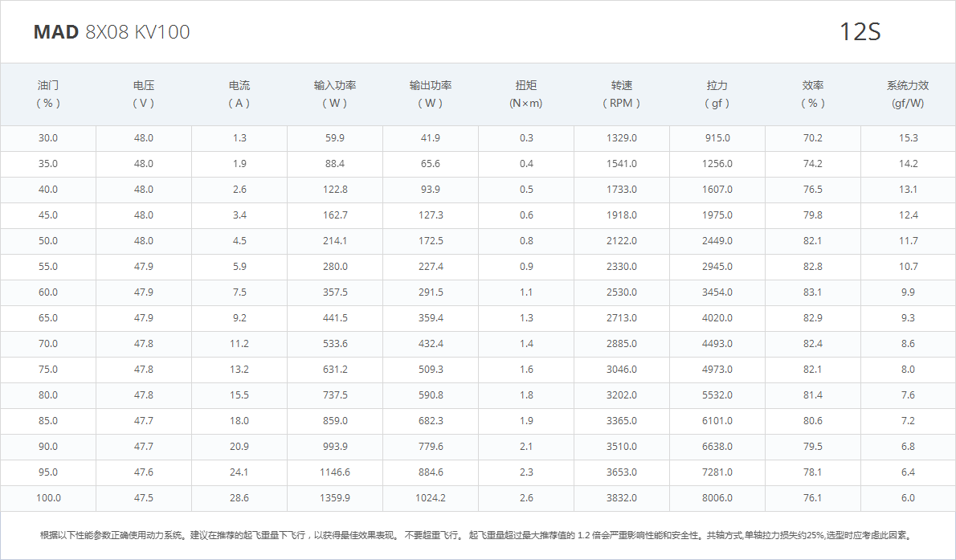Click the RPM cell "1329.0"

pos(622,138)
